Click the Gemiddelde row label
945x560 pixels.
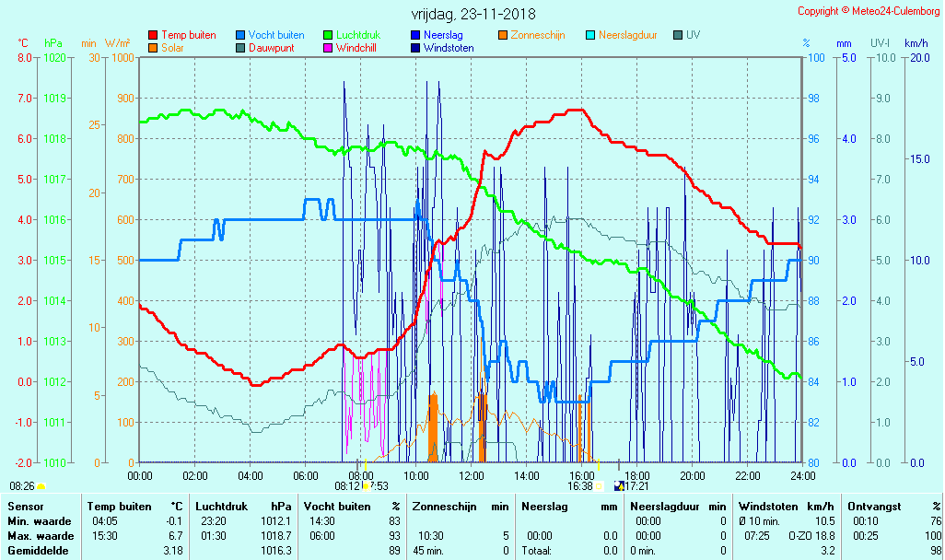pyautogui.click(x=39, y=550)
